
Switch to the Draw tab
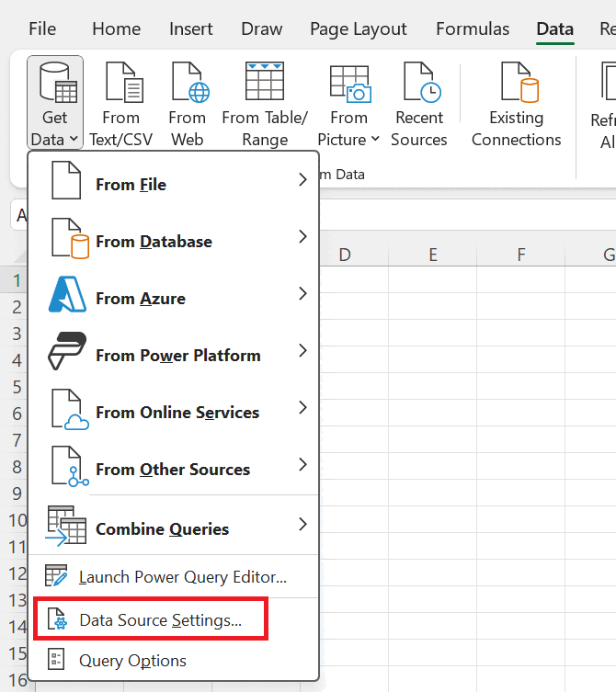coord(262,29)
